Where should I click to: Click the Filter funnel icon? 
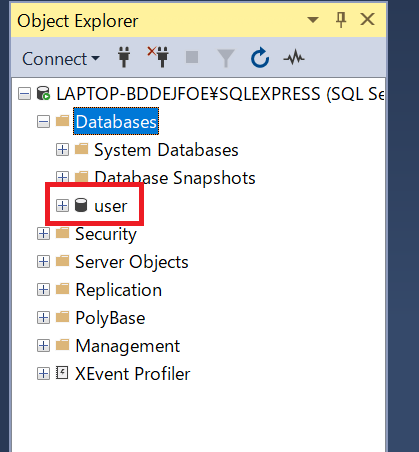pyautogui.click(x=226, y=58)
